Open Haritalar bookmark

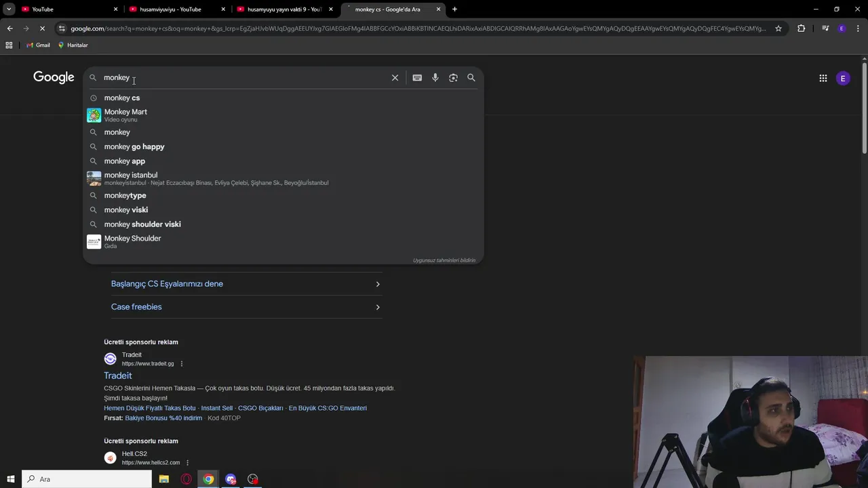(73, 45)
